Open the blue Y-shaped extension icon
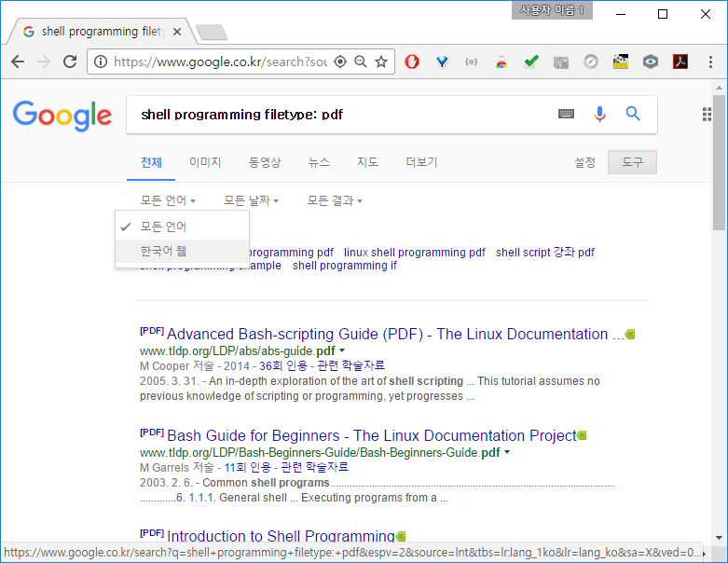The width and height of the screenshot is (728, 563). point(442,62)
